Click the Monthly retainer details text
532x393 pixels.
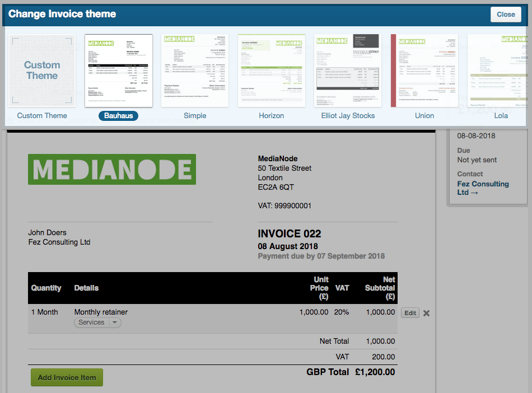(101, 312)
